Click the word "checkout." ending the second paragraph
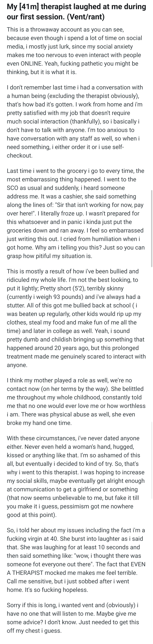This screenshot has width=153, height=644. pos(20,155)
